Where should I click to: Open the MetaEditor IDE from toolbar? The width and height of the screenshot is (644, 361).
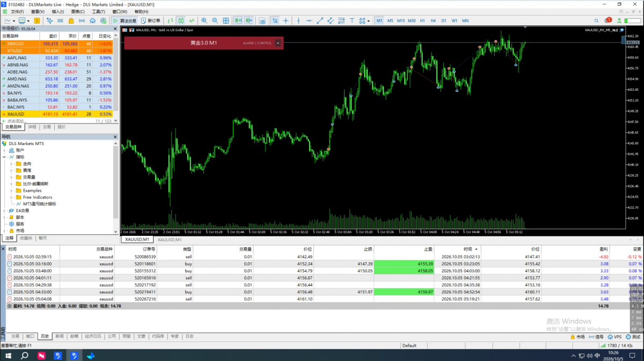(60, 20)
